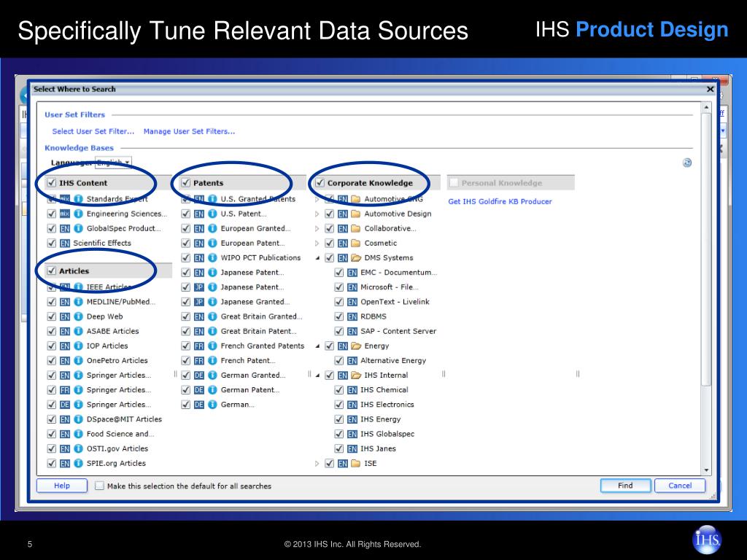747x560 pixels.
Task: Open info icon for Japanese Granted
Action: pyautogui.click(x=212, y=302)
